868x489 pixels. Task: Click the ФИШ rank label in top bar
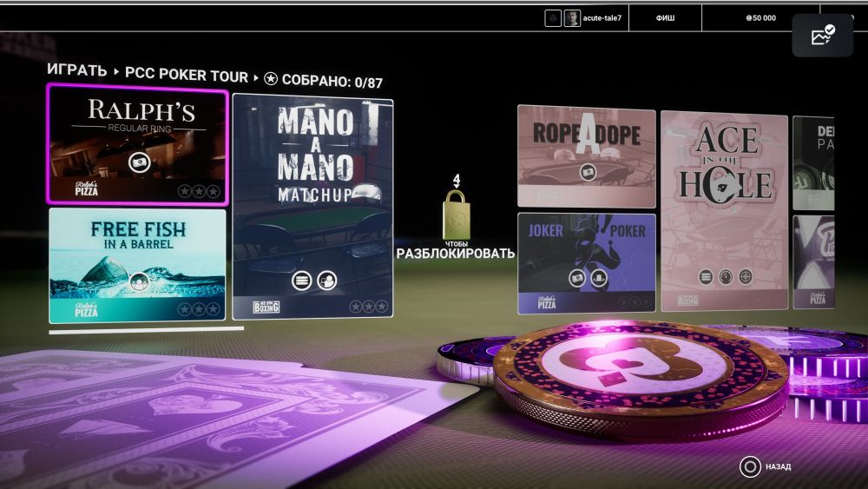[x=665, y=18]
